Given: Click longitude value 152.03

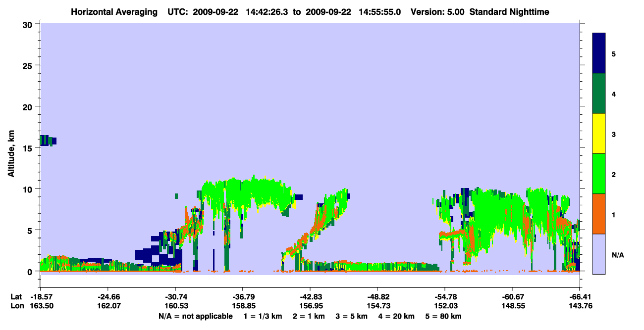Looking at the screenshot, I should click(x=445, y=306).
